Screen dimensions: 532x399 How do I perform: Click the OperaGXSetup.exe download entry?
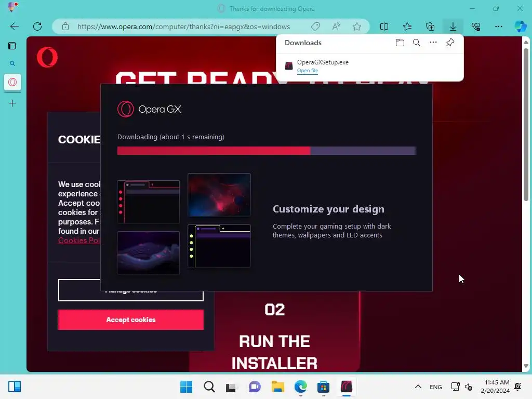tap(370, 66)
